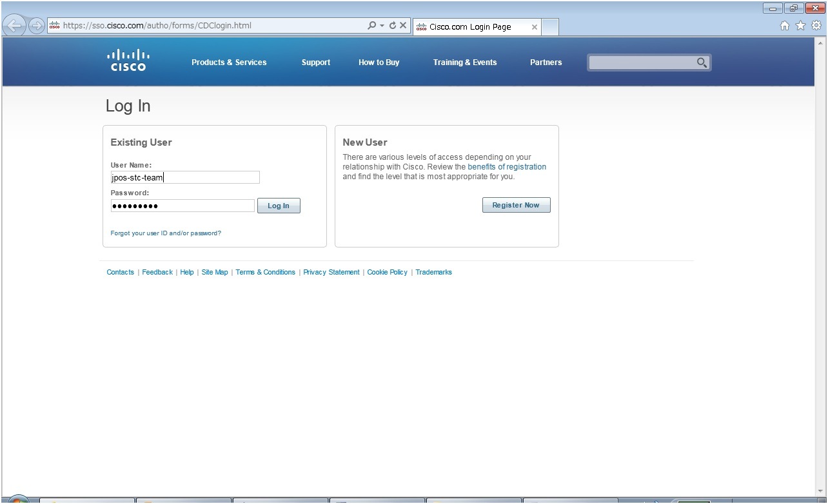Click the Password input field
Viewport: 828px width, 504px height.
182,206
